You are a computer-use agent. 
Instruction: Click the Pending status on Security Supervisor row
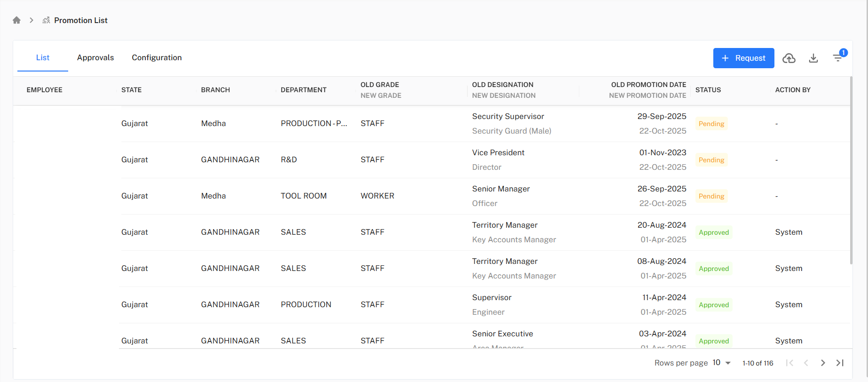(x=711, y=124)
